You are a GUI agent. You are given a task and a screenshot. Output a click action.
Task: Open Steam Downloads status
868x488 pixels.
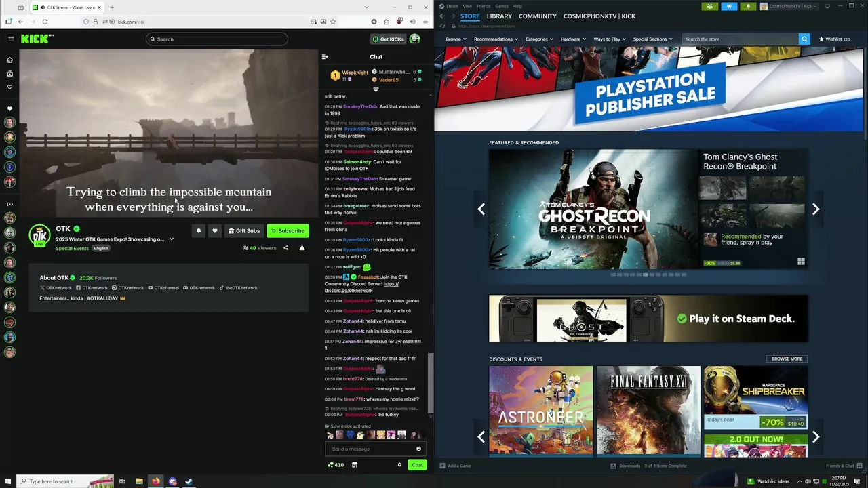[x=648, y=466]
